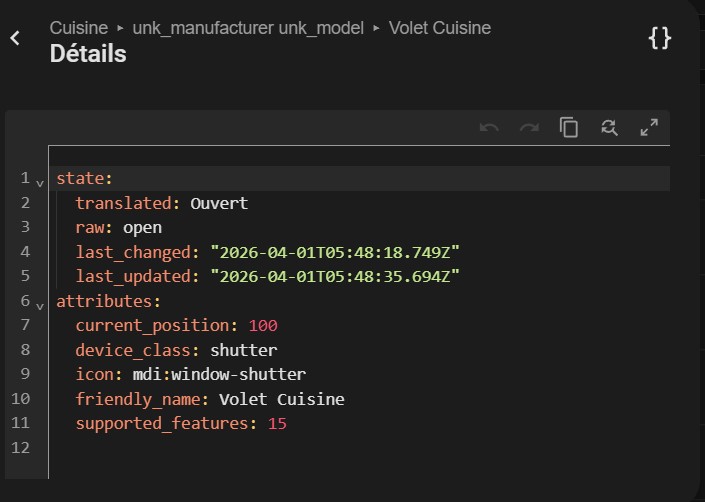The height and width of the screenshot is (502, 705).
Task: Click the redo arrow in editor toolbar
Action: point(529,128)
